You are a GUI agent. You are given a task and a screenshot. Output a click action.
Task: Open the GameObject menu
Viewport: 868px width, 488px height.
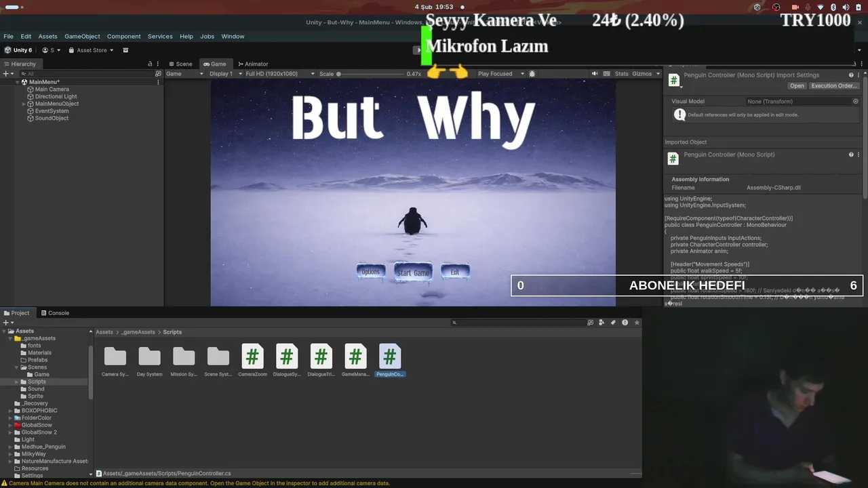[82, 37]
